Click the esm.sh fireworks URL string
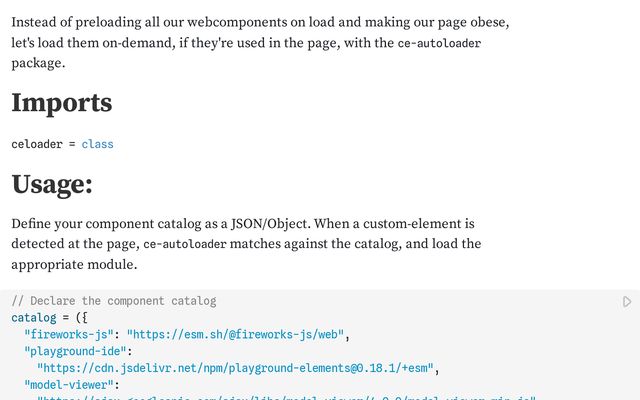The height and width of the screenshot is (400, 640). [236, 334]
